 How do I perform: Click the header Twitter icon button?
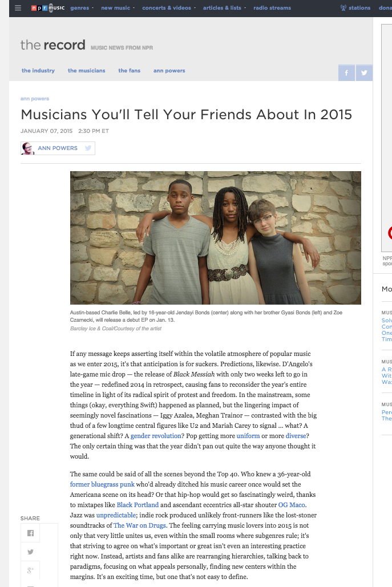tap(363, 72)
